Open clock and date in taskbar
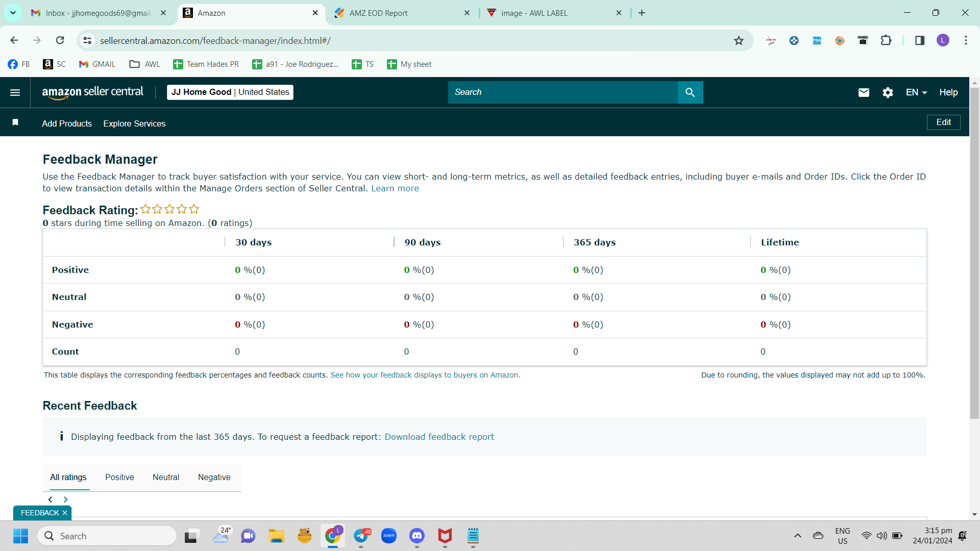The width and height of the screenshot is (980, 551). coord(933,536)
